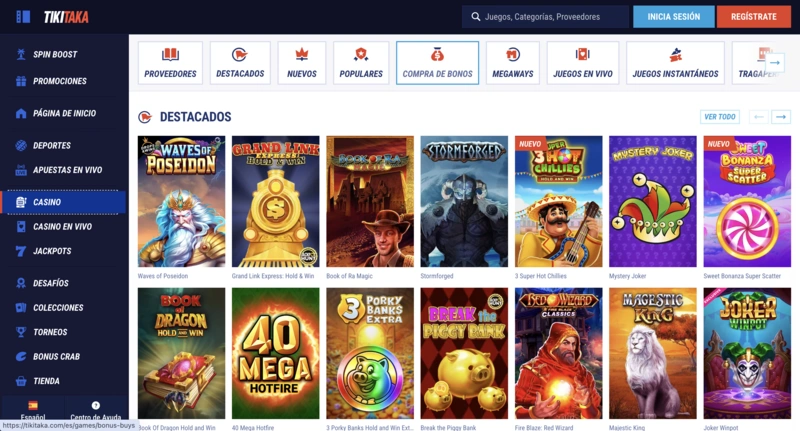Open Promociones gift icon in sidebar
The image size is (800, 431).
(x=21, y=81)
